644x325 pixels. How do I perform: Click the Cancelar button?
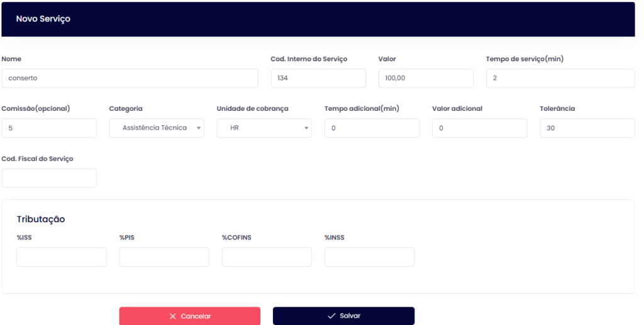190,316
